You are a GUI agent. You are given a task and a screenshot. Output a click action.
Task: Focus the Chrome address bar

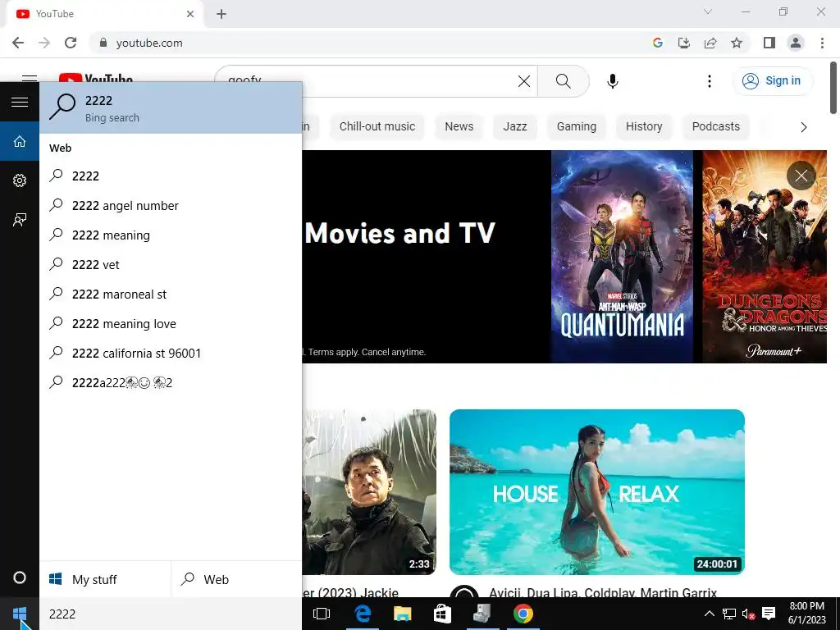coord(370,43)
